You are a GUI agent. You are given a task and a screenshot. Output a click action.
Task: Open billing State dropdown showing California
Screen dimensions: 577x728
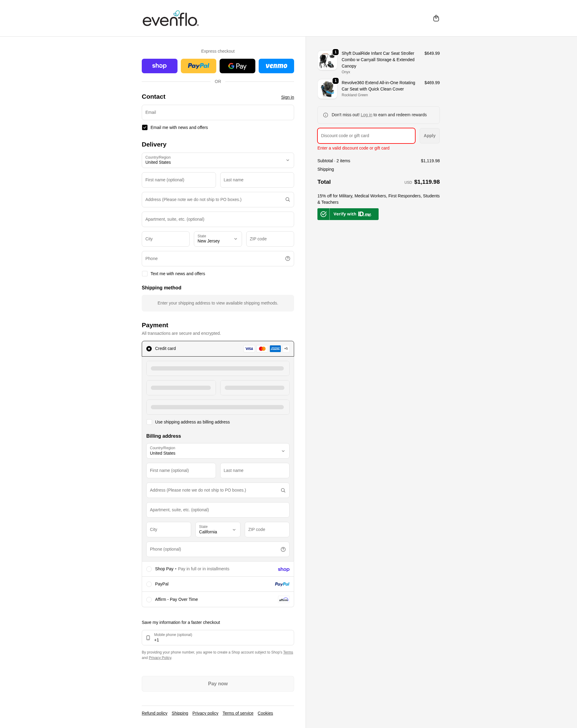click(x=217, y=529)
